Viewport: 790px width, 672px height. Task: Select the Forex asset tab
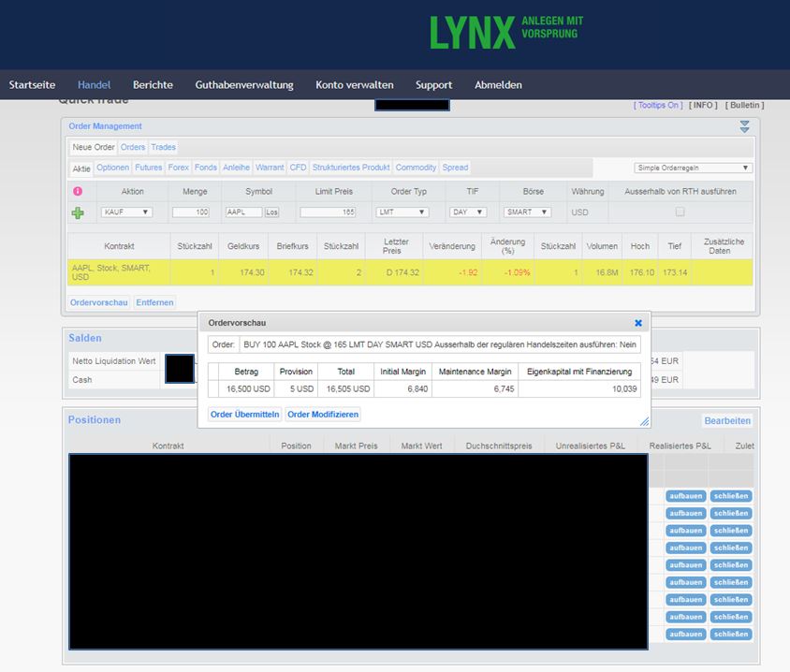(x=179, y=168)
